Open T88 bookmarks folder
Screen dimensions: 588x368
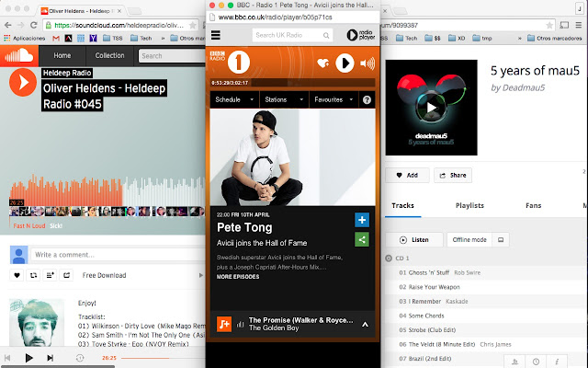(x=113, y=39)
